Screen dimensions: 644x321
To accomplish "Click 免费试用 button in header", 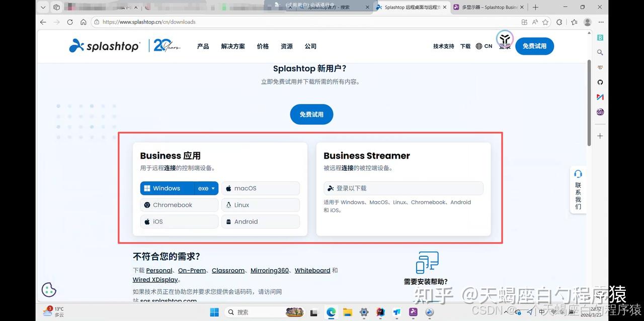I will pyautogui.click(x=534, y=46).
